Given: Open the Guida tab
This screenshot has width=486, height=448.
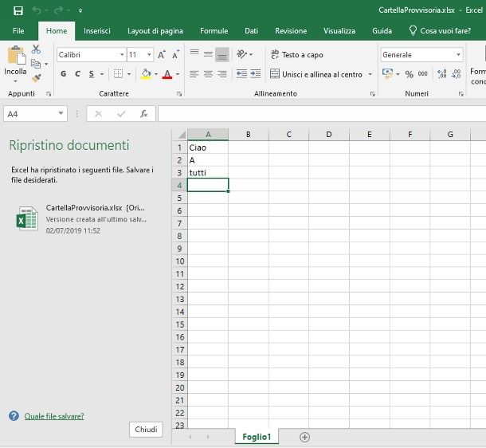Looking at the screenshot, I should pos(382,31).
